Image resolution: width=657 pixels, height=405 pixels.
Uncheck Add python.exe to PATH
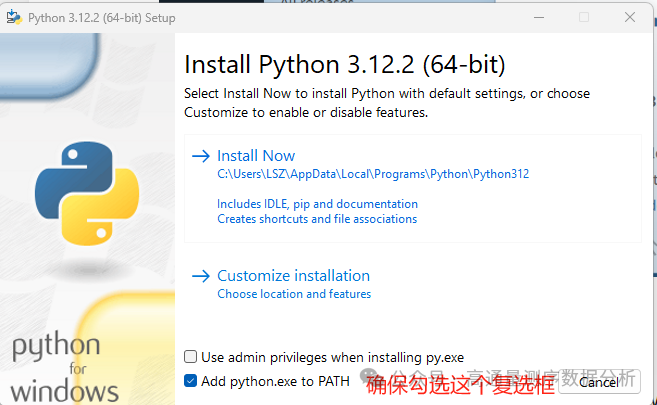point(191,381)
